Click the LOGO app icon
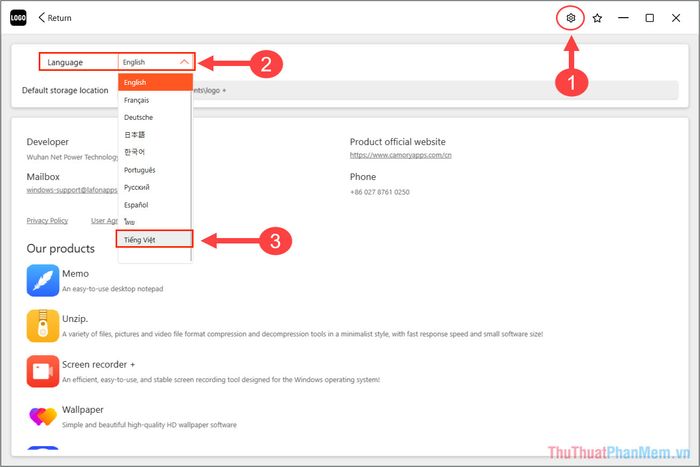The image size is (700, 467). [x=18, y=18]
